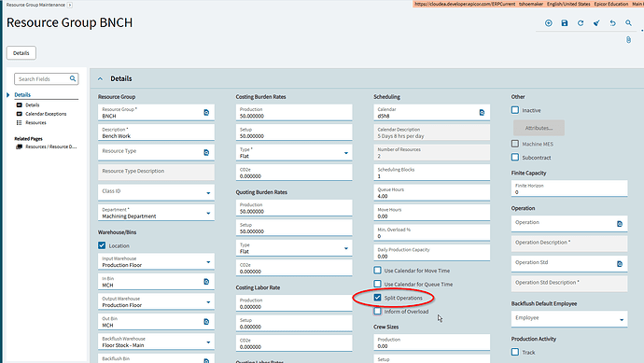
Task: Toggle the Location checkbox
Action: click(x=102, y=245)
